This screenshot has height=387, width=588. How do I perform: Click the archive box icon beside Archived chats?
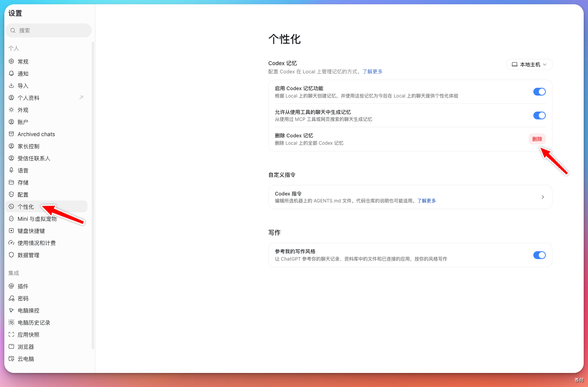click(x=11, y=134)
